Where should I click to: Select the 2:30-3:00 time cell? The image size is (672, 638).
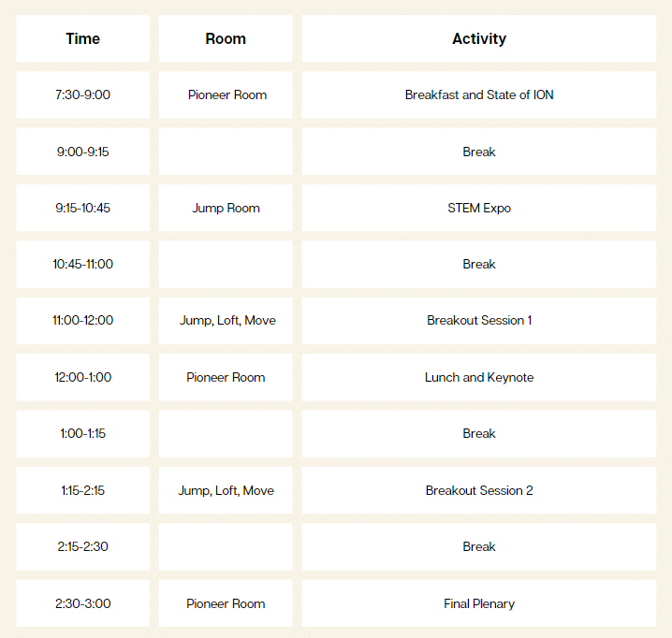[x=82, y=603]
